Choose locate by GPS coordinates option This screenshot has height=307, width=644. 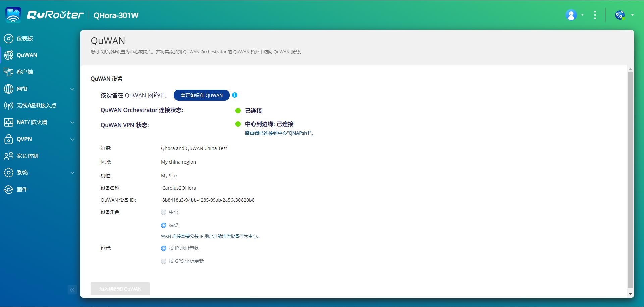164,261
